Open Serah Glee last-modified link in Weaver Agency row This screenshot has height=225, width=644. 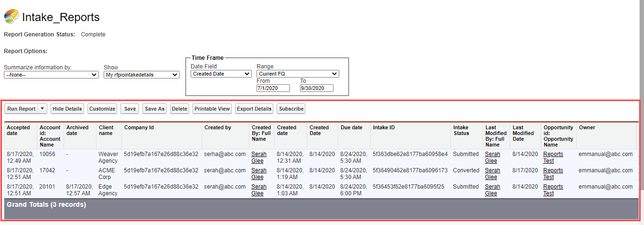(x=493, y=157)
